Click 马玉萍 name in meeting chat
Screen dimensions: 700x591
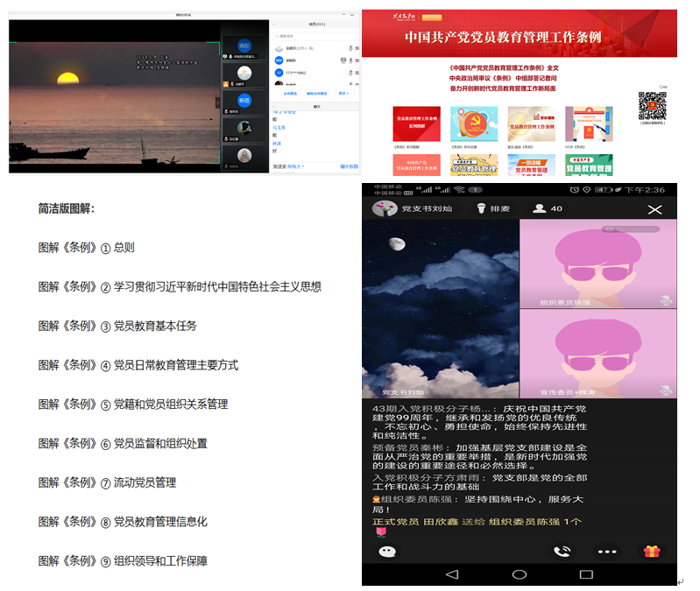coord(279,128)
